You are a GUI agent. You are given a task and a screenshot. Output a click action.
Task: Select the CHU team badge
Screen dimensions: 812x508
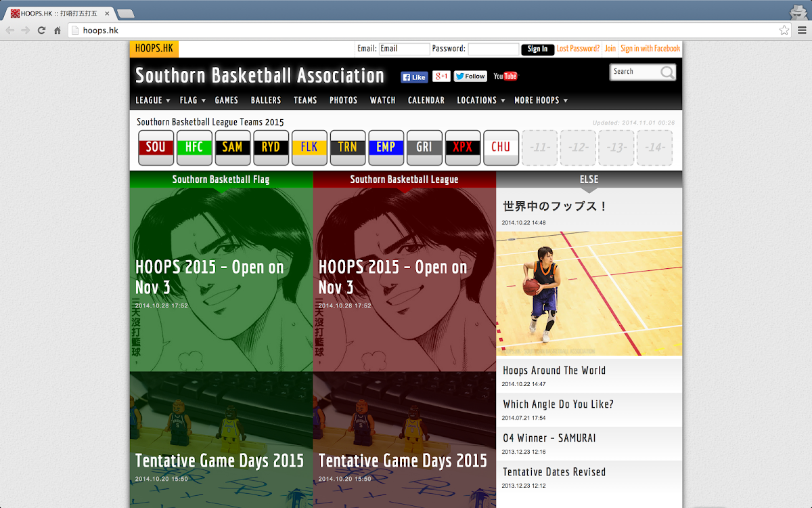501,148
